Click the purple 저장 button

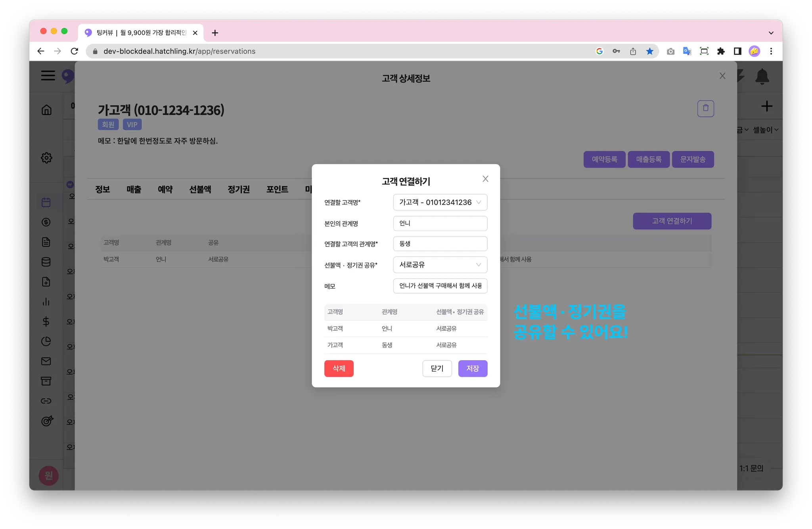[x=472, y=369]
